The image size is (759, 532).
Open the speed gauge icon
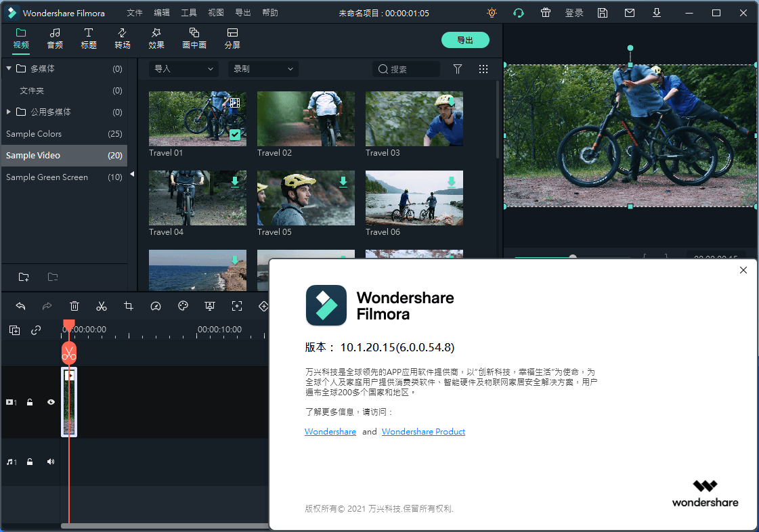click(155, 306)
